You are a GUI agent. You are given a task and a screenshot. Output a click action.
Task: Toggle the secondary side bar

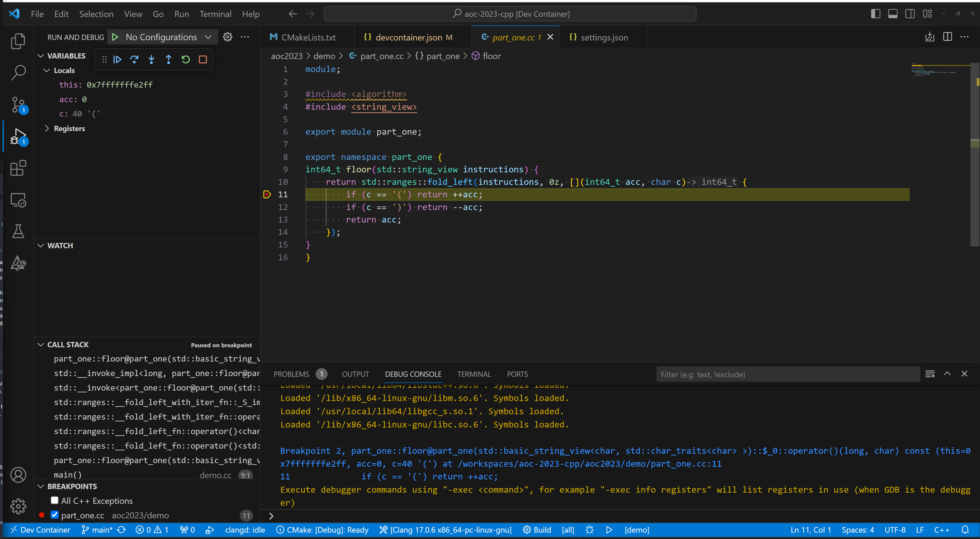(910, 13)
